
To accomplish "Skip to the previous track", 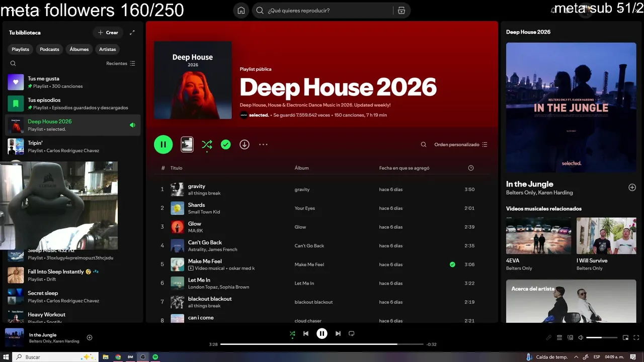I will click(306, 333).
